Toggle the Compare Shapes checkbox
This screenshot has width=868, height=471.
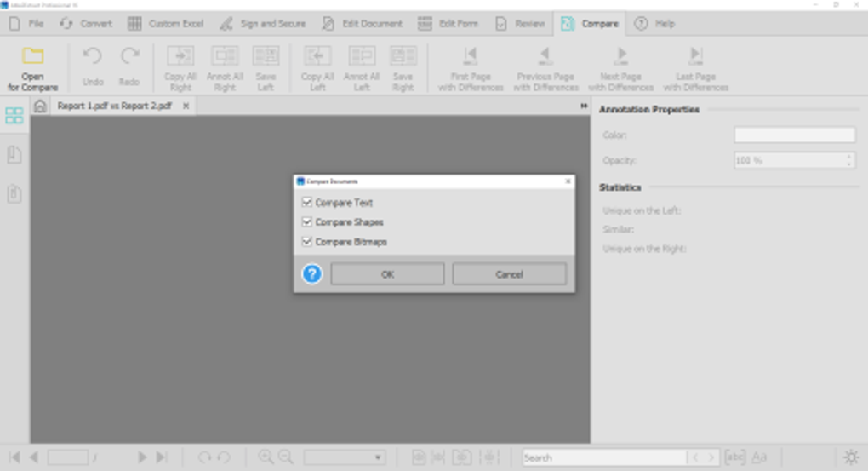click(x=307, y=222)
